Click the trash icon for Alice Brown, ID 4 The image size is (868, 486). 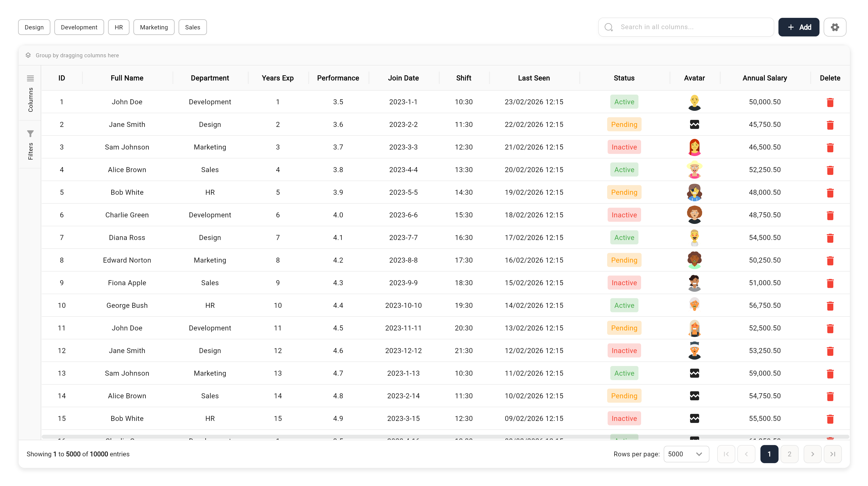830,170
